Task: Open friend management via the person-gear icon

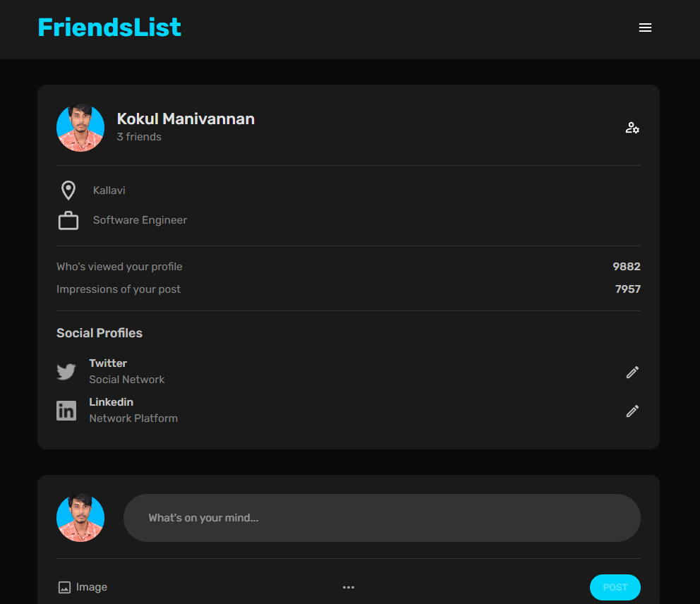Action: tap(632, 128)
